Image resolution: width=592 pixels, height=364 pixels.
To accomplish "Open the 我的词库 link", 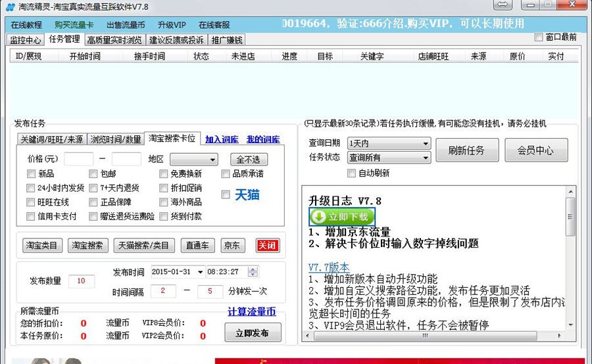I will click(x=263, y=139).
